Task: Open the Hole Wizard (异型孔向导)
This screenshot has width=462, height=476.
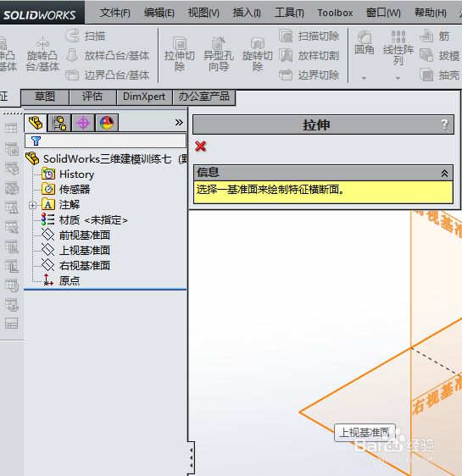Action: coord(219,55)
